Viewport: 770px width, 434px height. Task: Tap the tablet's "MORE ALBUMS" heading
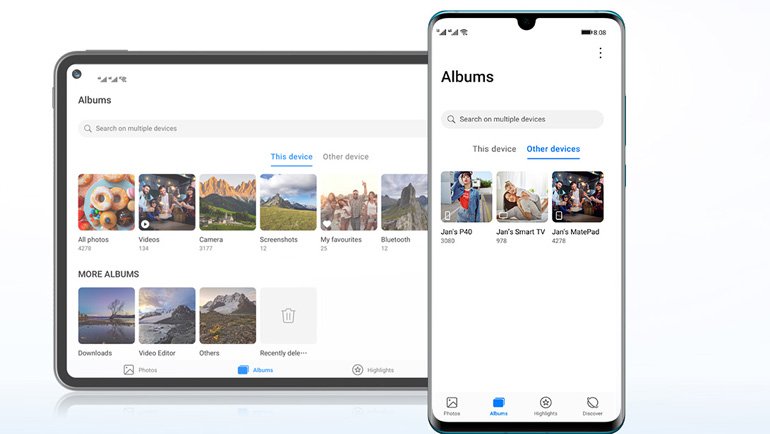point(109,274)
